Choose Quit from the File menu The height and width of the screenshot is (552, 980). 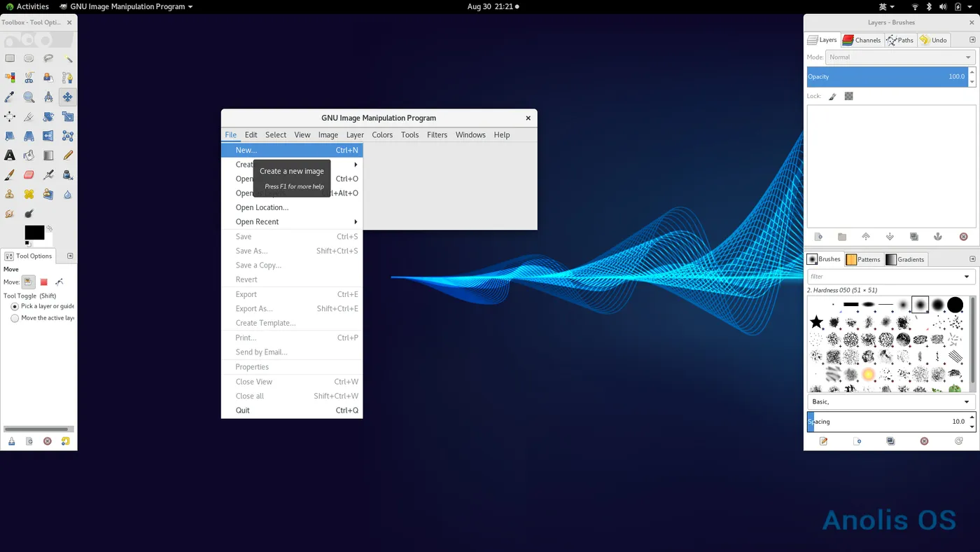[292, 410]
